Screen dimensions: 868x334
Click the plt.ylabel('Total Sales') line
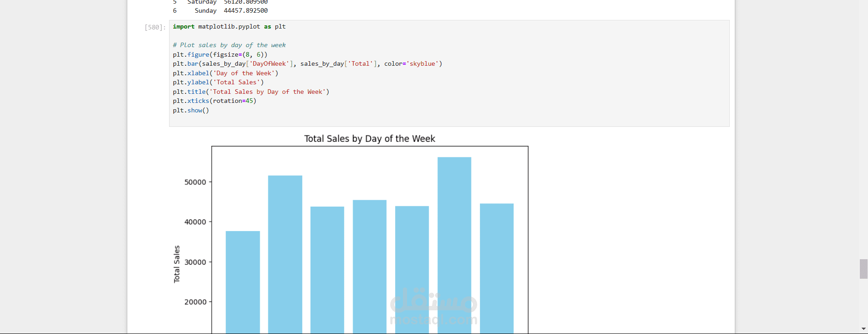tap(218, 82)
